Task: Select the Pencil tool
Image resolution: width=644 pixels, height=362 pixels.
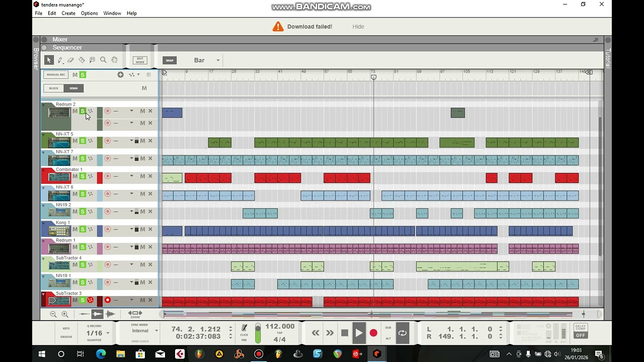Action: [x=60, y=60]
